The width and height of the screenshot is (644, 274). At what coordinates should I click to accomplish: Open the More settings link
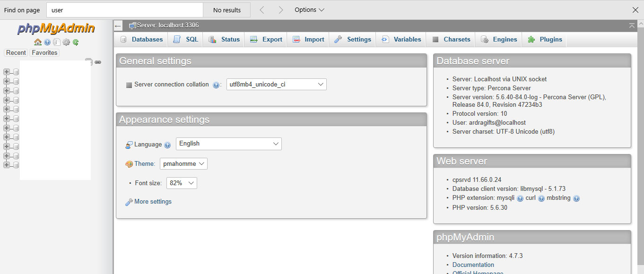[x=153, y=202]
